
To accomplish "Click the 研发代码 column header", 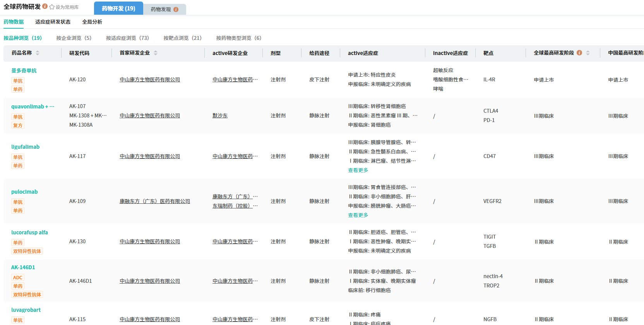I will [79, 53].
